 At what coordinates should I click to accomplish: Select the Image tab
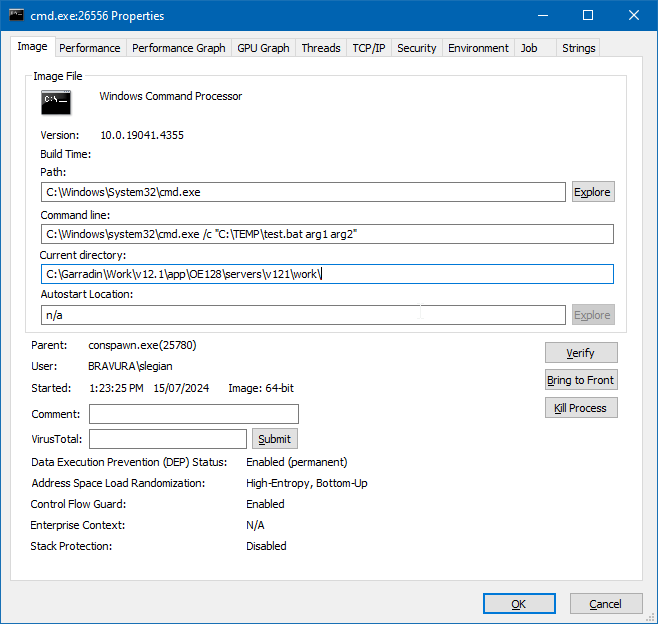32,47
